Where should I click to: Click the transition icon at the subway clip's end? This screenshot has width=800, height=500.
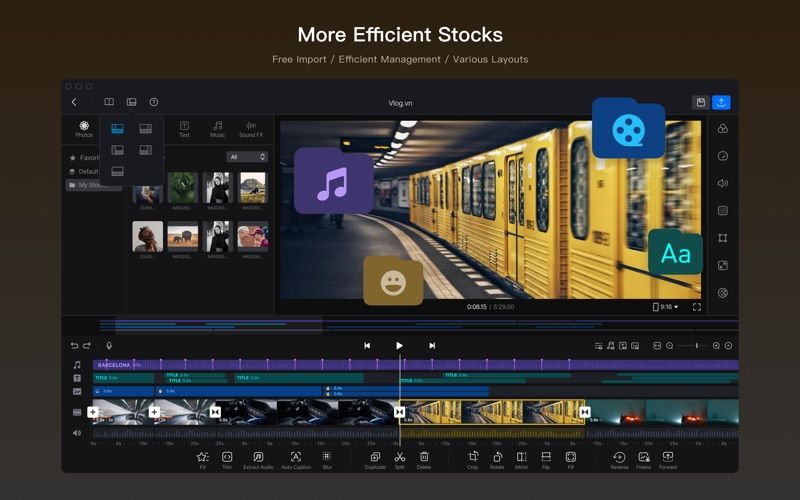[x=585, y=412]
